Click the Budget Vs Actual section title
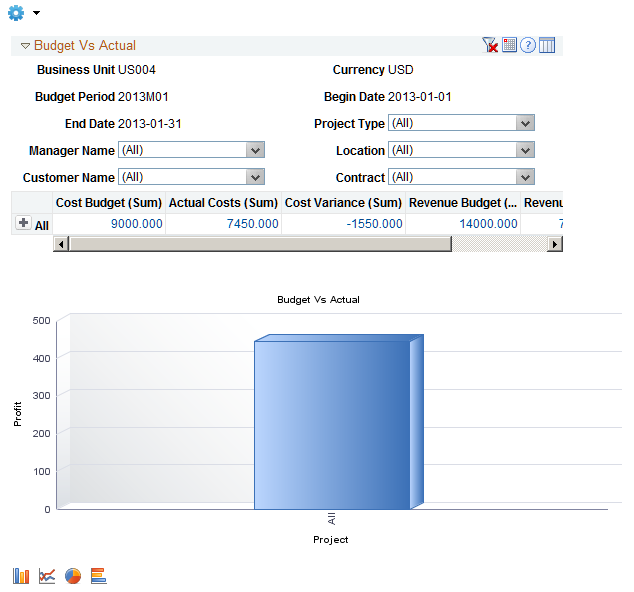The width and height of the screenshot is (634, 592). click(x=85, y=45)
